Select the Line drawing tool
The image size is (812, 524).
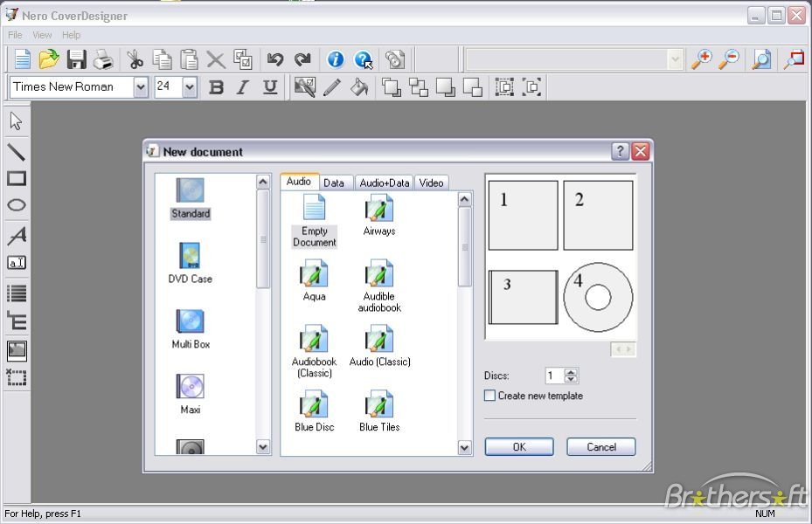point(16,152)
